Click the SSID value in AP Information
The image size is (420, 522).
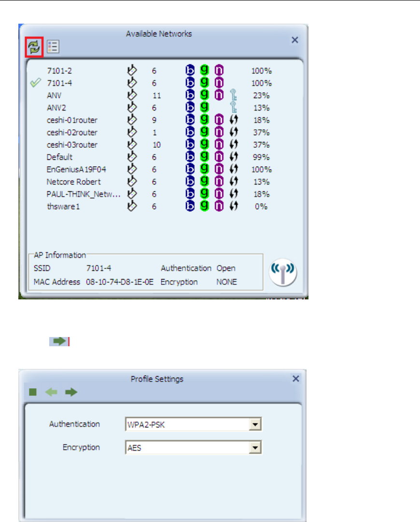tap(99, 268)
